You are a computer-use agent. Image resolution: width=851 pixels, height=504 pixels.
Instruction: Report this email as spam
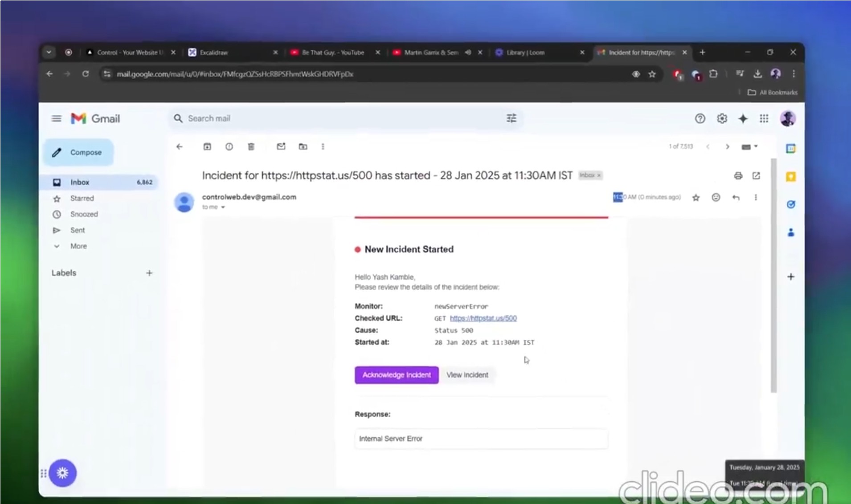click(x=229, y=146)
